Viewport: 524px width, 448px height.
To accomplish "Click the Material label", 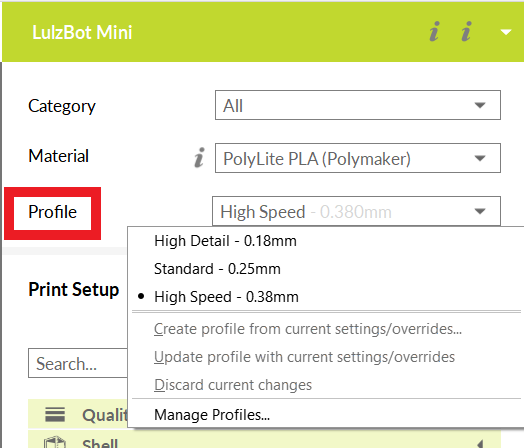I will pos(58,156).
